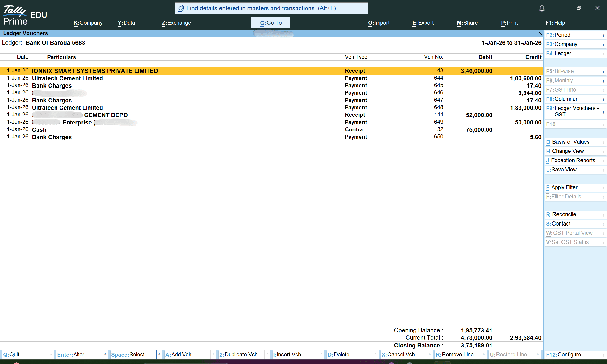Select Bank Charges voucher 647 row

click(x=271, y=100)
